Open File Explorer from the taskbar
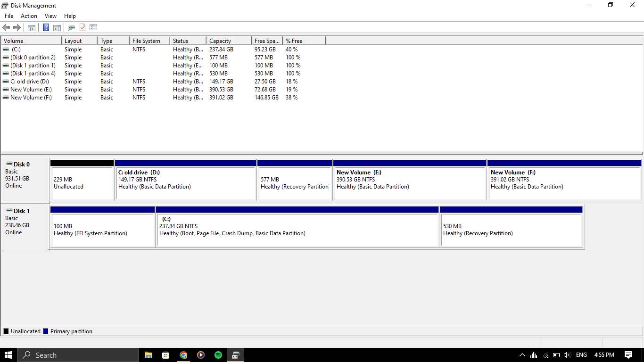644x362 pixels. tap(149, 355)
